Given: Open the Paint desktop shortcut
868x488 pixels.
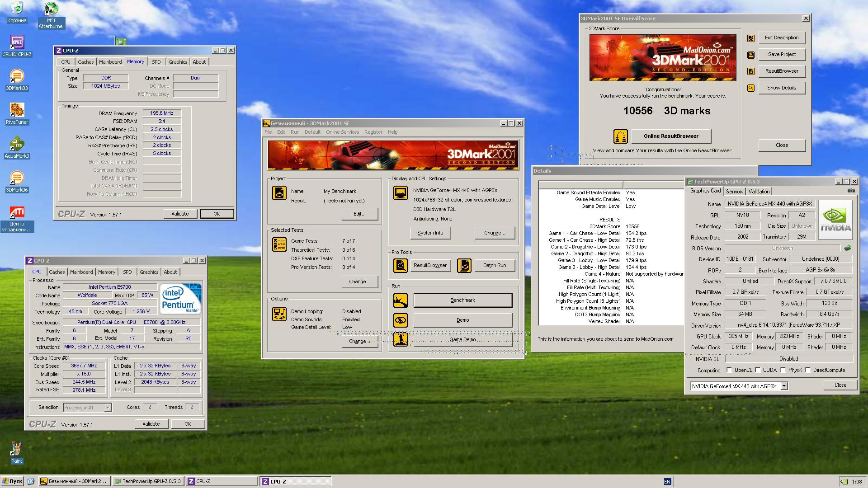Looking at the screenshot, I should pos(17,453).
